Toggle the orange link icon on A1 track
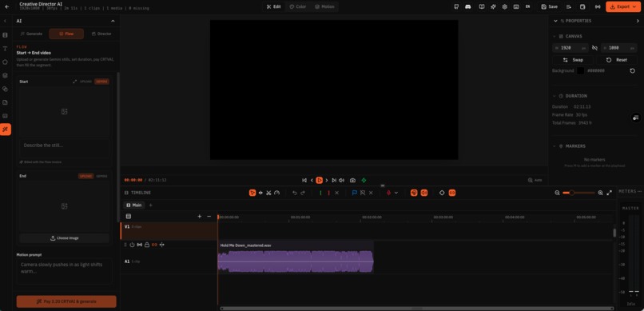 (154, 245)
